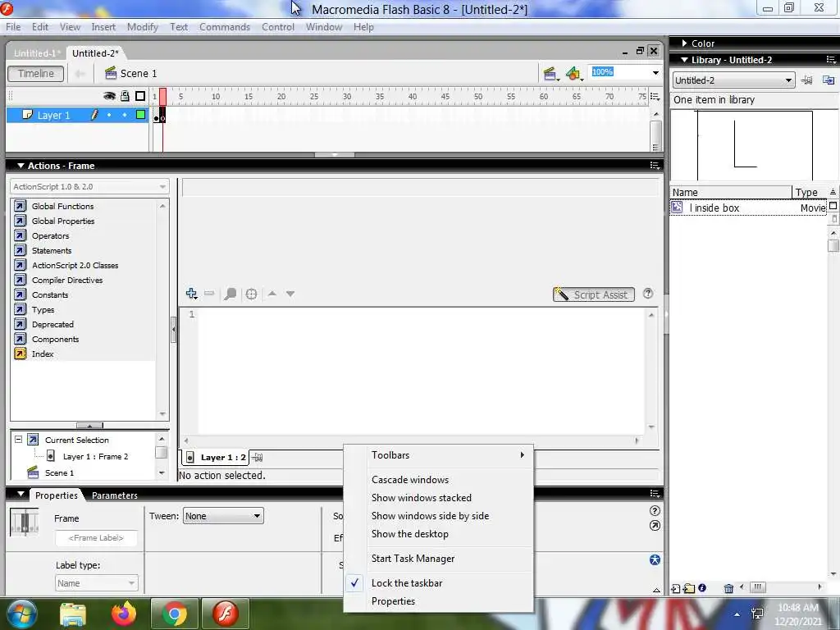Toggle show all layers as outlines
The height and width of the screenshot is (630, 840).
(140, 96)
